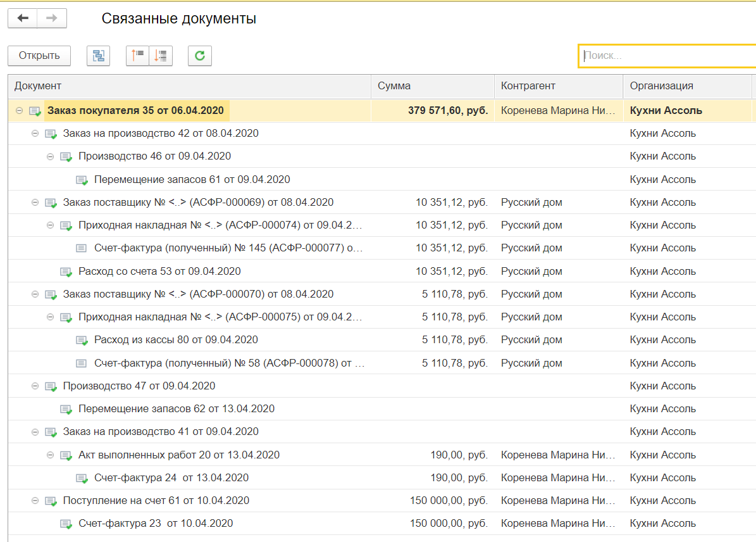Click Кухни Ассоль in Производство 47 row
756x542 pixels.
click(x=662, y=386)
